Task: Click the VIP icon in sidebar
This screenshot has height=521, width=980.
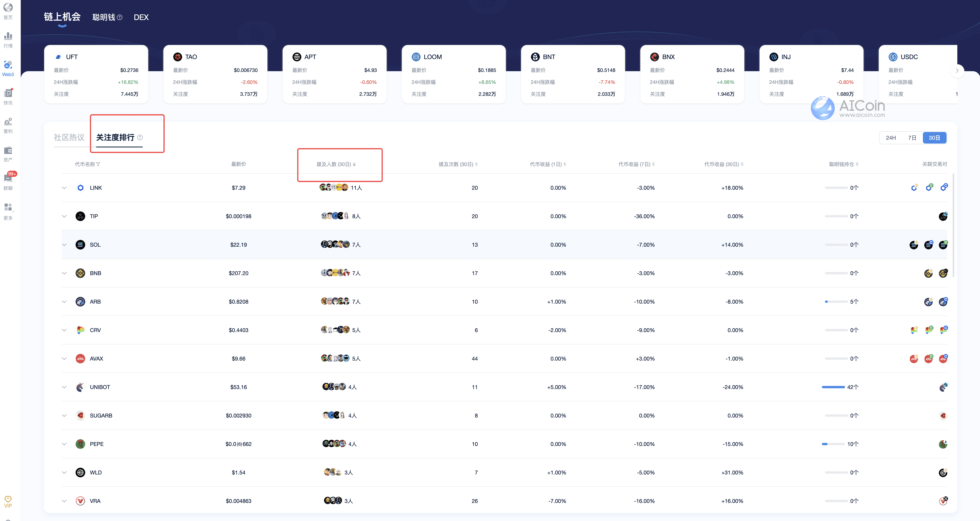Action: tap(8, 502)
